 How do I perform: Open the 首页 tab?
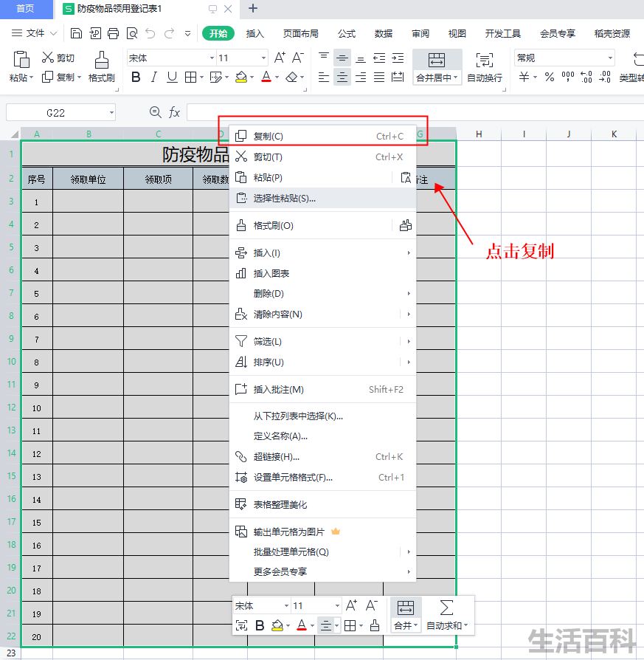click(25, 9)
